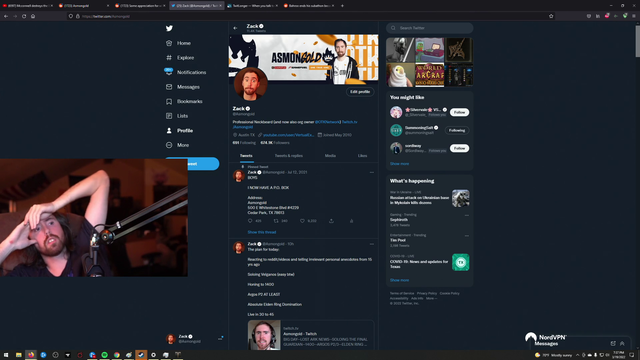
Task: Show more suggested accounts under You might like
Action: (x=399, y=164)
